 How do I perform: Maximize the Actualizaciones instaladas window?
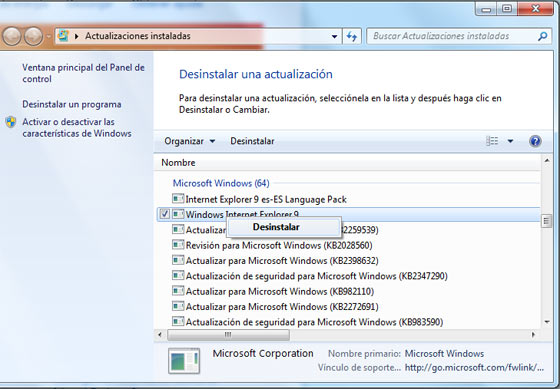click(507, 9)
